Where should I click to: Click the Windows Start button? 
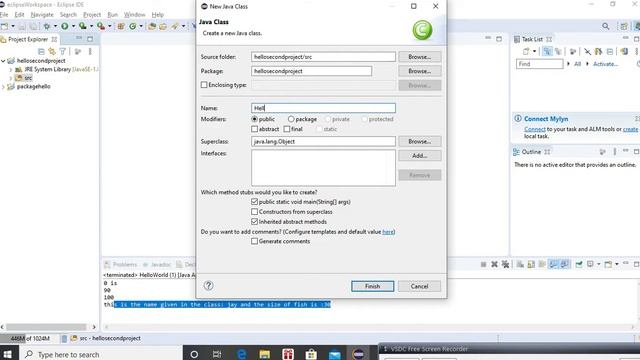(x=7, y=354)
